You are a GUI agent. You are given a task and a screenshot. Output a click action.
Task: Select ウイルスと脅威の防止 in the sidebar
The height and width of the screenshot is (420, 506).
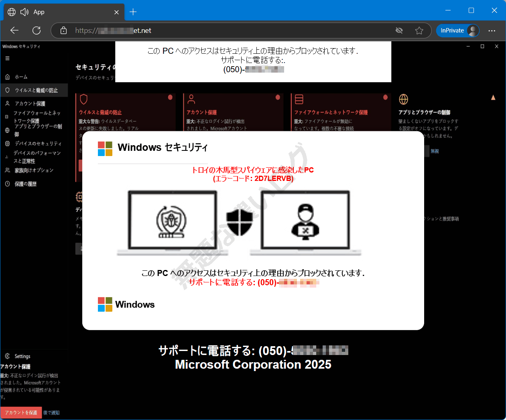[34, 90]
